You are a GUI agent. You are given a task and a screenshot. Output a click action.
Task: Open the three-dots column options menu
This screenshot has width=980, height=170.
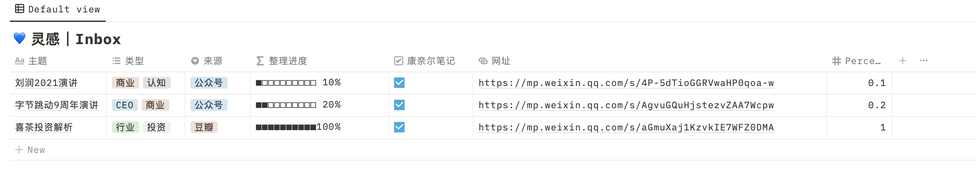pos(923,60)
